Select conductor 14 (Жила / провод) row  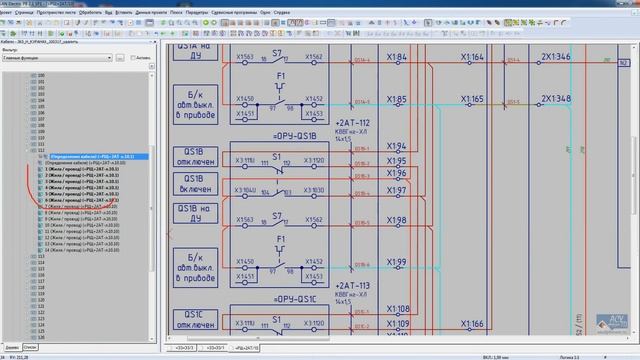(x=82, y=250)
